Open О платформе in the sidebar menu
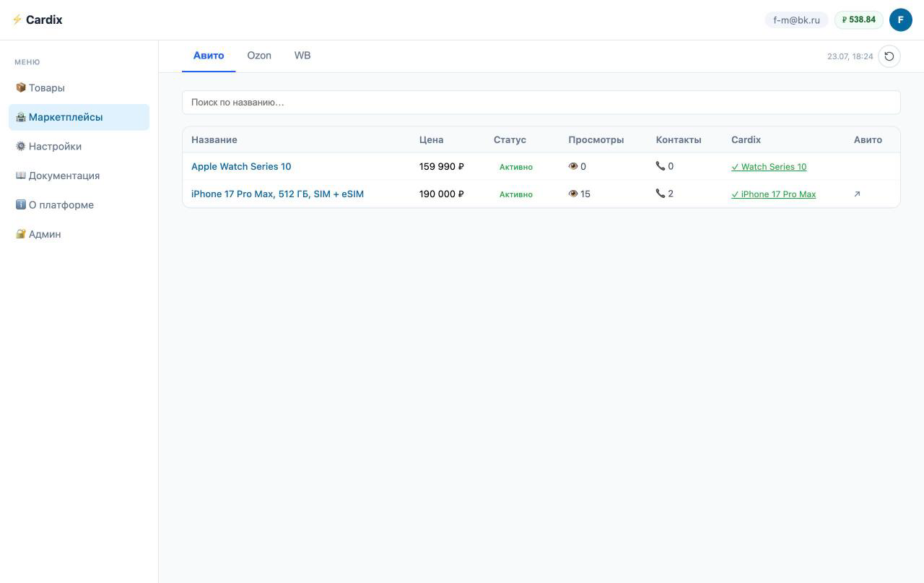This screenshot has width=924, height=583. [x=79, y=204]
